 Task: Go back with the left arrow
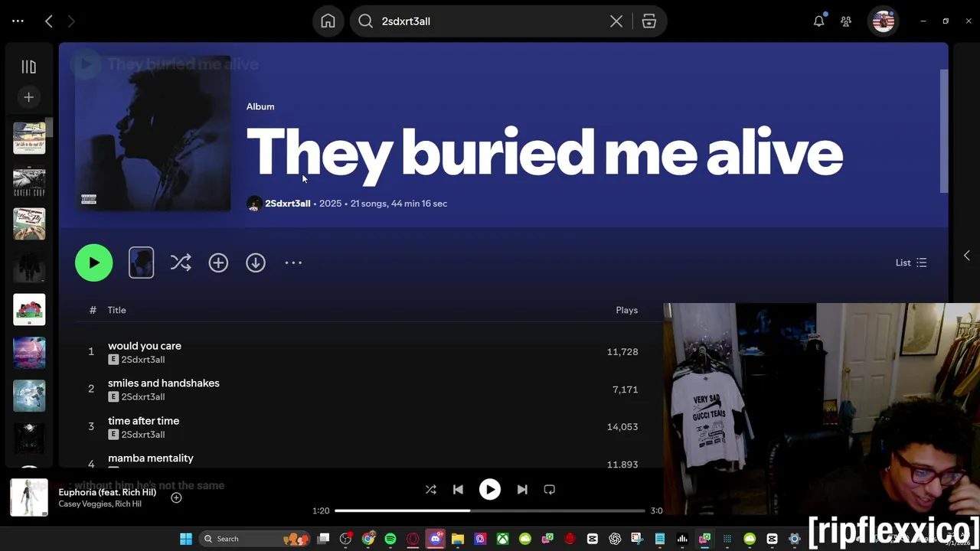tap(49, 21)
